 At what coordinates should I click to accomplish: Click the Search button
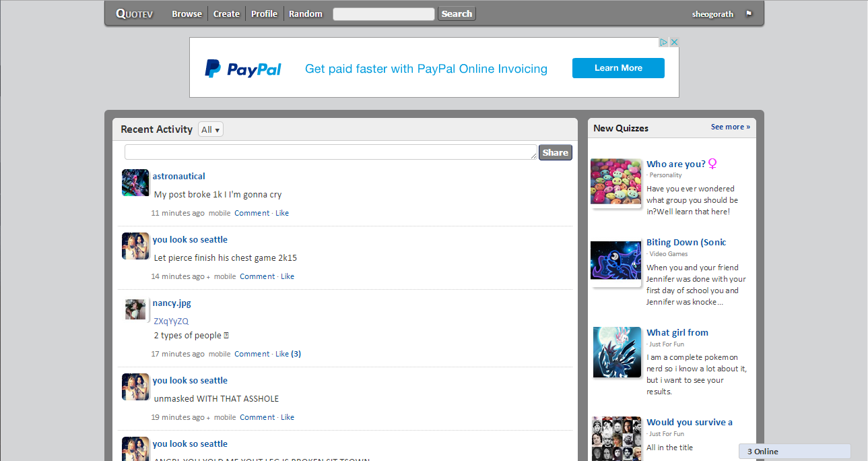click(457, 13)
